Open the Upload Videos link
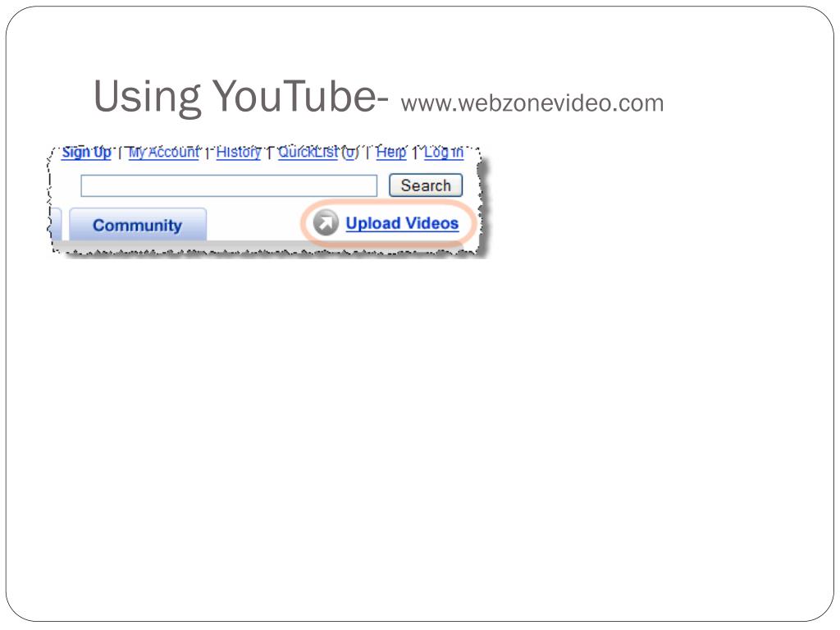 point(402,223)
